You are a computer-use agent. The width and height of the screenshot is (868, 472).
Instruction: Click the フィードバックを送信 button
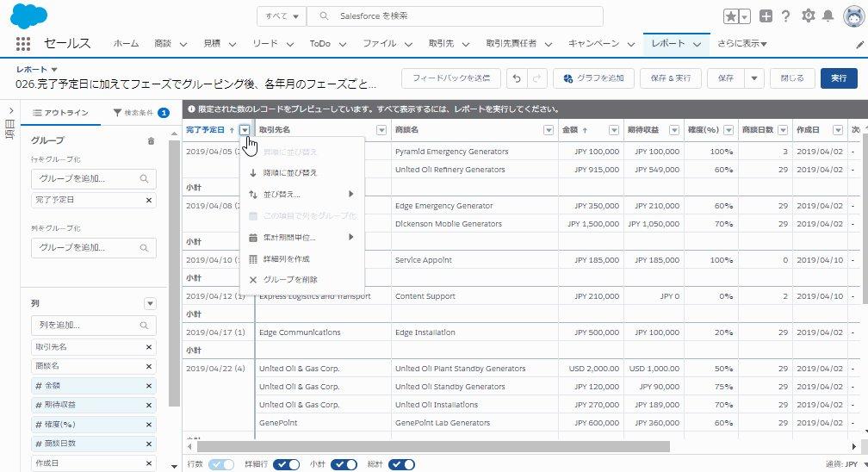pos(451,78)
